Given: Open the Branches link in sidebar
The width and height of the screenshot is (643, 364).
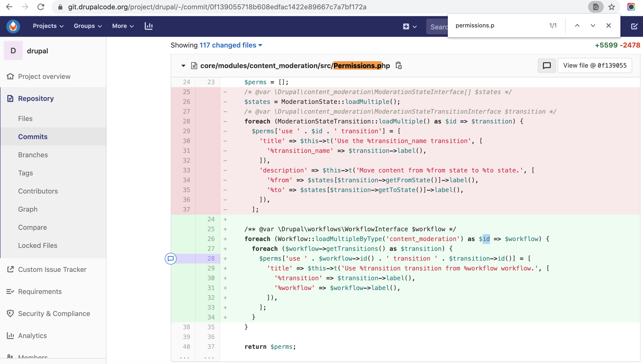Looking at the screenshot, I should (x=33, y=155).
